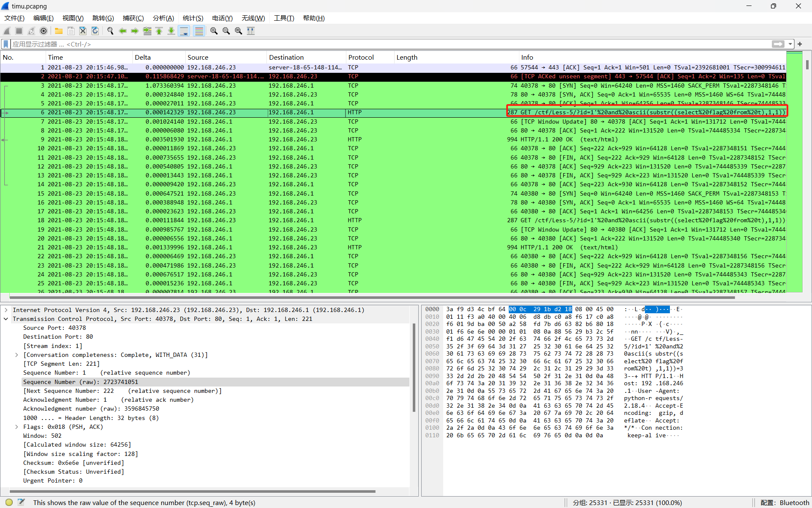812x508 pixels.
Task: Jump to the last packet arrow icon
Action: click(x=171, y=31)
